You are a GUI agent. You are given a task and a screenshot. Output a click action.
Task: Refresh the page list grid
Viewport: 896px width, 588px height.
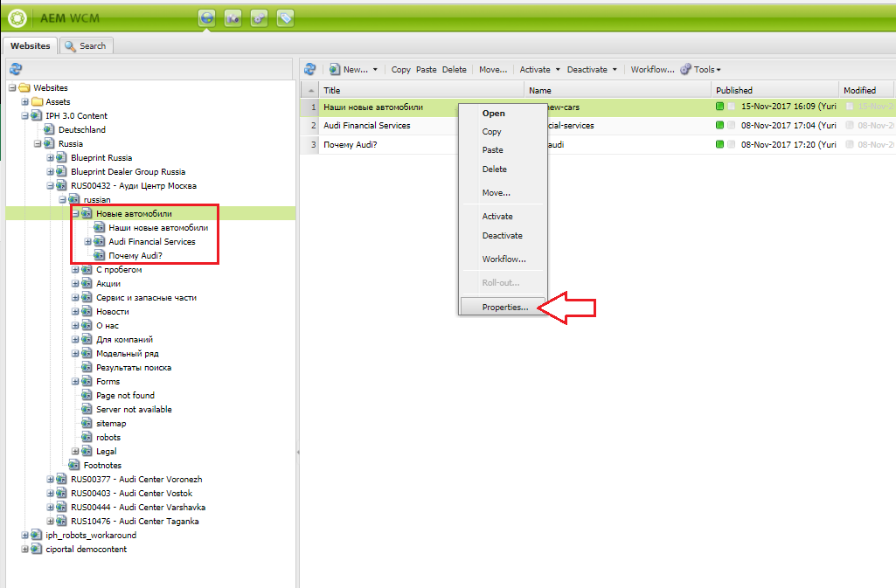(x=309, y=69)
